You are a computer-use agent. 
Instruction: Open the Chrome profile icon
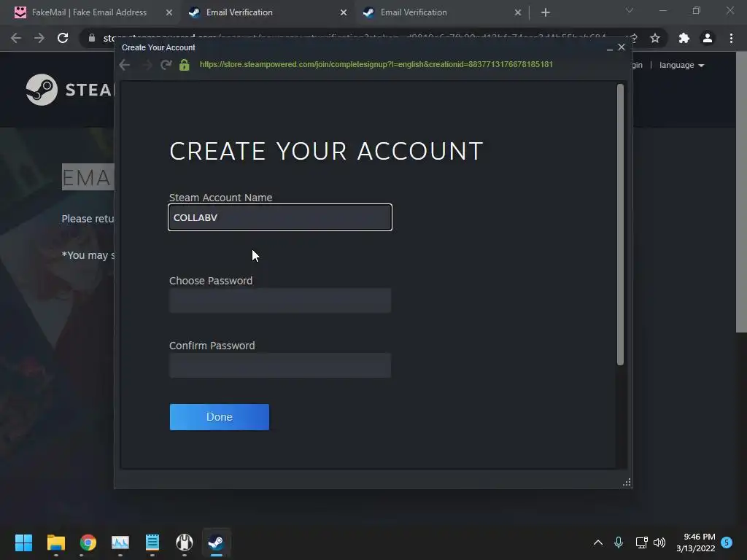point(708,38)
